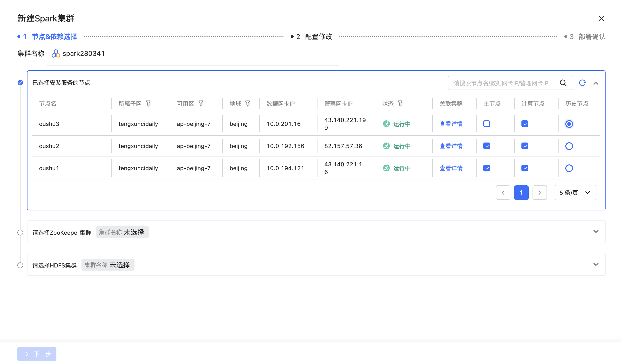Click node name oushu2
The width and height of the screenshot is (621, 364).
point(49,146)
